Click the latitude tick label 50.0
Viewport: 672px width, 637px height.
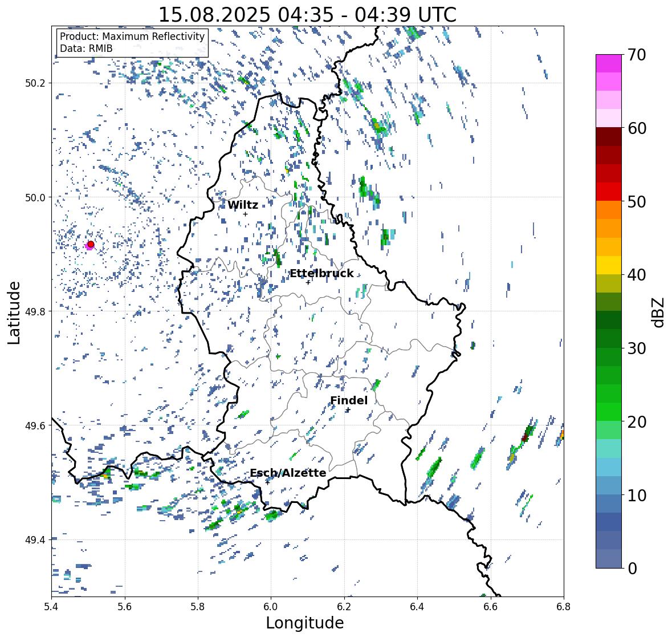tap(35, 198)
